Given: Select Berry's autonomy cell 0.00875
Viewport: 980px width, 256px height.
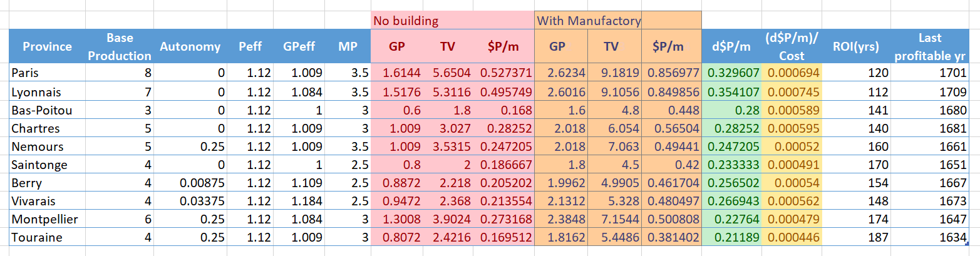Looking at the screenshot, I should [x=190, y=182].
